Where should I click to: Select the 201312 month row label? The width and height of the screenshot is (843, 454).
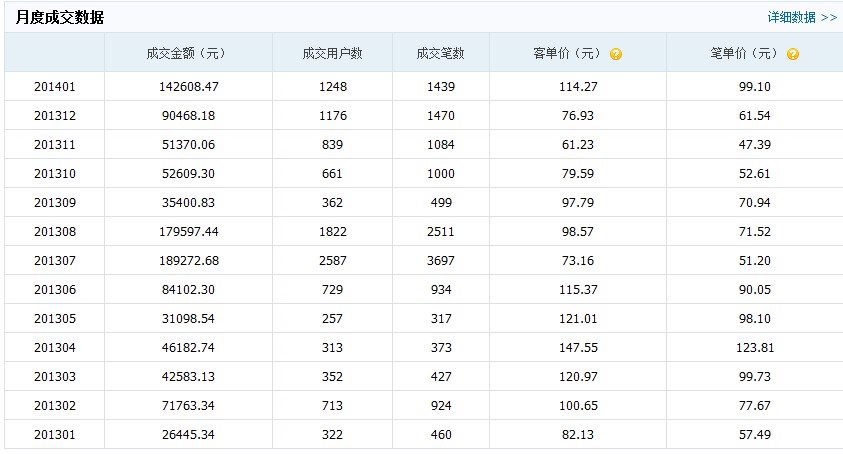click(x=54, y=116)
